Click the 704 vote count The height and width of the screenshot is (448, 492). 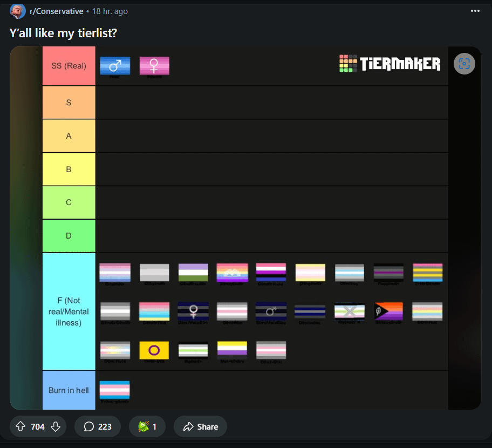[38, 426]
